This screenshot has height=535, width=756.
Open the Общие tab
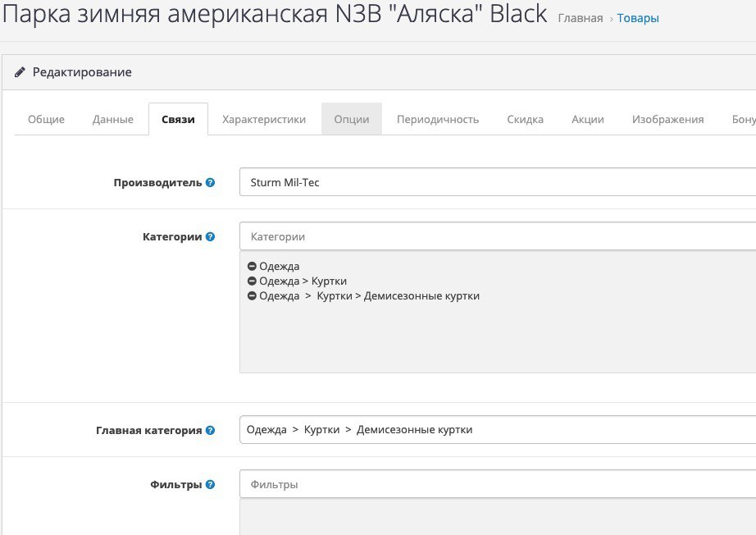[x=46, y=119]
